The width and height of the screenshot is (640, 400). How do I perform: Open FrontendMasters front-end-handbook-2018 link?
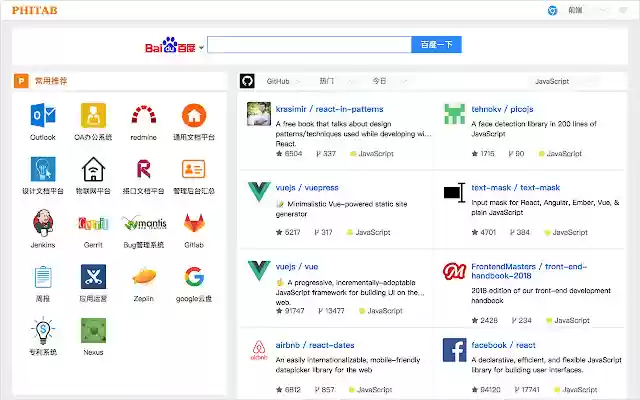click(529, 271)
